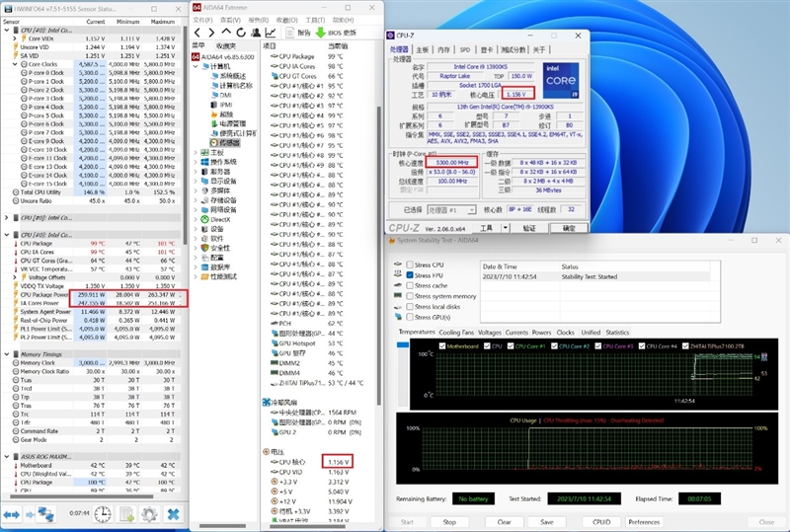Collapse Memory Timings section in HWiNFO
This screenshot has width=790, height=532.
tap(7, 354)
